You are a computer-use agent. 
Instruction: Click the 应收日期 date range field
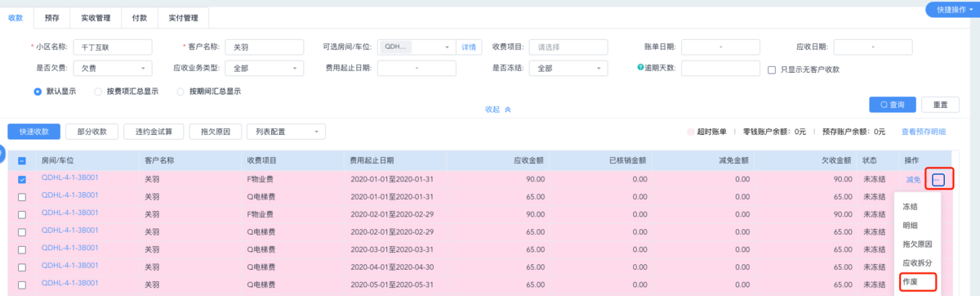coord(872,47)
